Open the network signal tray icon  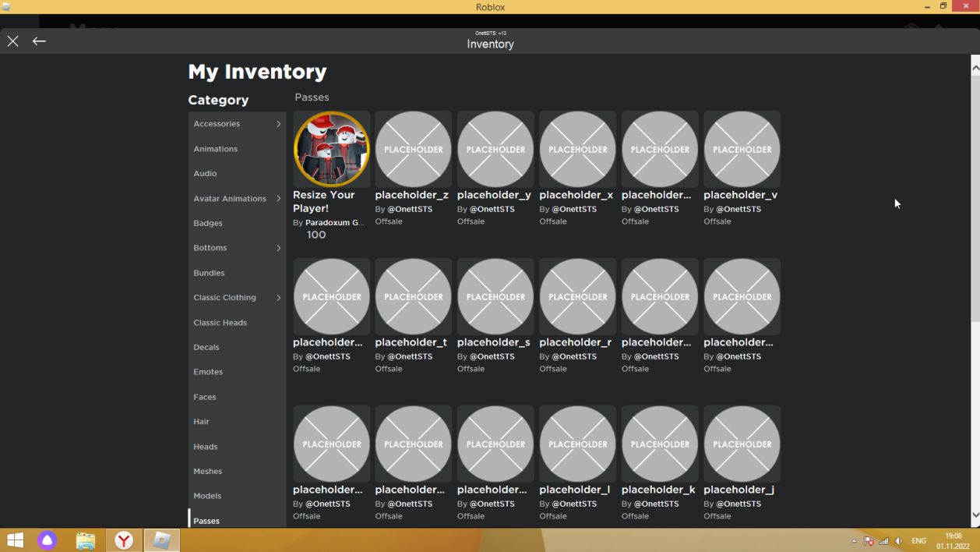tap(883, 541)
